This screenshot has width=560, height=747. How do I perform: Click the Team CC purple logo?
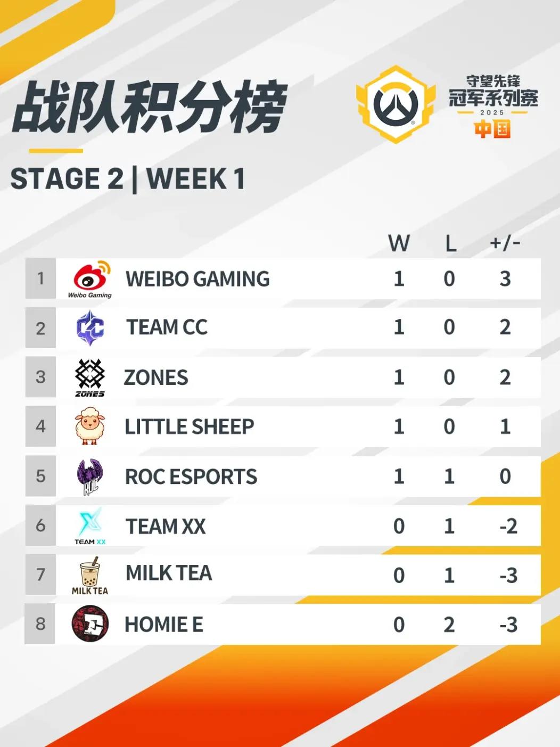[x=90, y=328]
